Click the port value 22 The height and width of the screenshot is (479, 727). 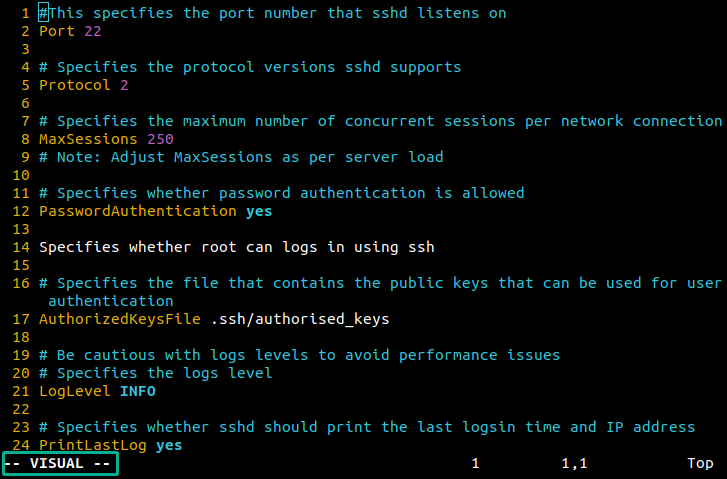click(x=93, y=31)
